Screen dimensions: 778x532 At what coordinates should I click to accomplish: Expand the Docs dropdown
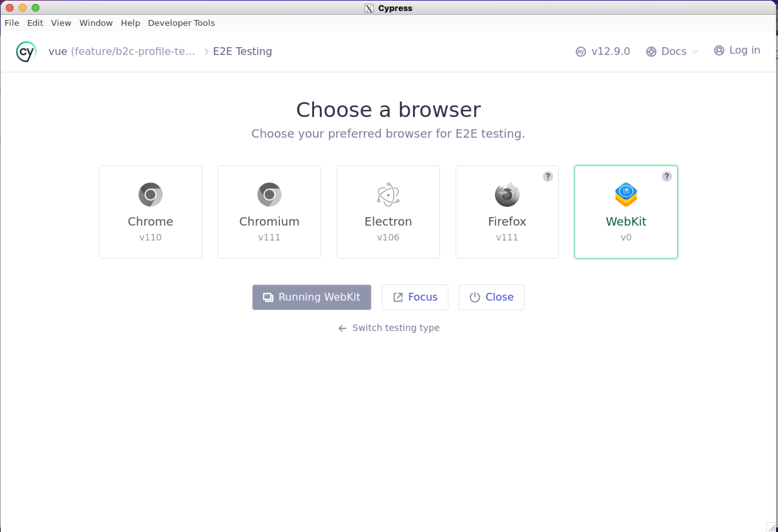(673, 51)
